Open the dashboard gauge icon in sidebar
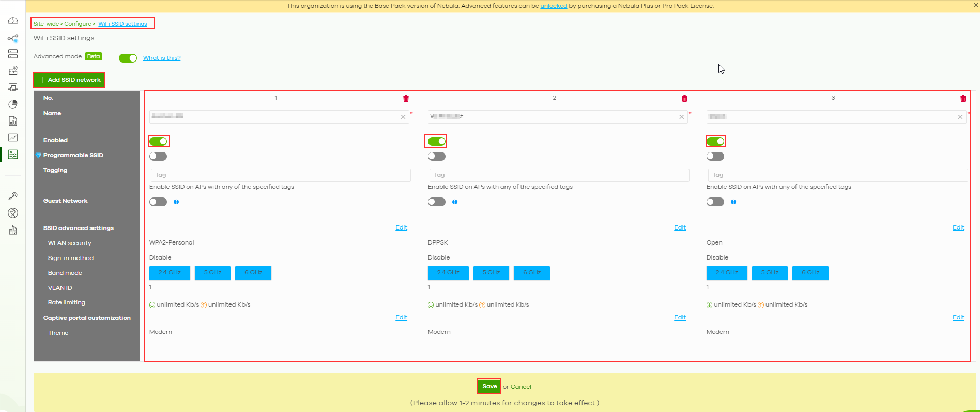Viewport: 980px width, 412px height. (13, 21)
